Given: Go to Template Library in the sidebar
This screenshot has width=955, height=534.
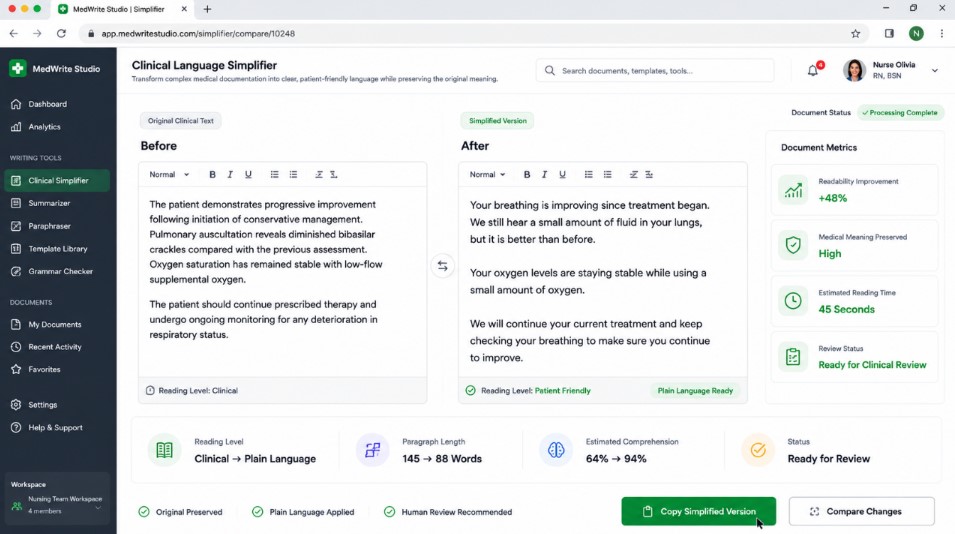Looking at the screenshot, I should click(57, 248).
